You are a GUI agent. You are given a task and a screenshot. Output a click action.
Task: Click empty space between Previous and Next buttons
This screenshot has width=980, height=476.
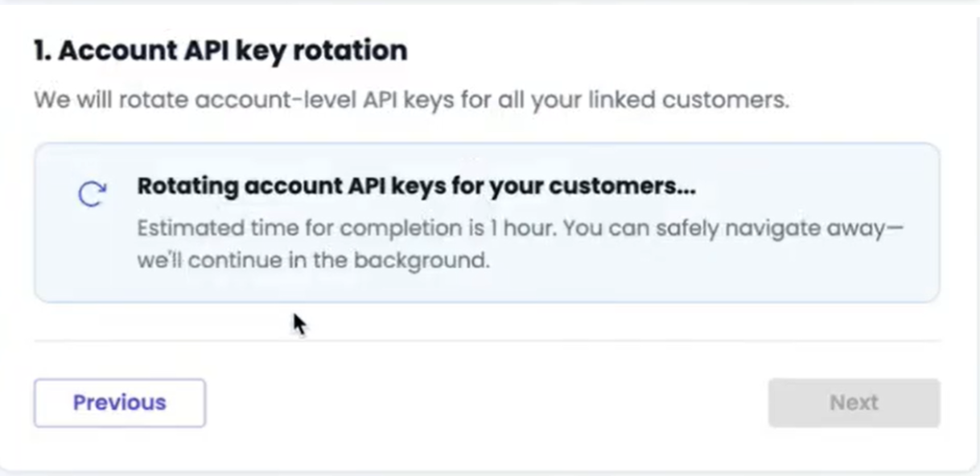[487, 403]
